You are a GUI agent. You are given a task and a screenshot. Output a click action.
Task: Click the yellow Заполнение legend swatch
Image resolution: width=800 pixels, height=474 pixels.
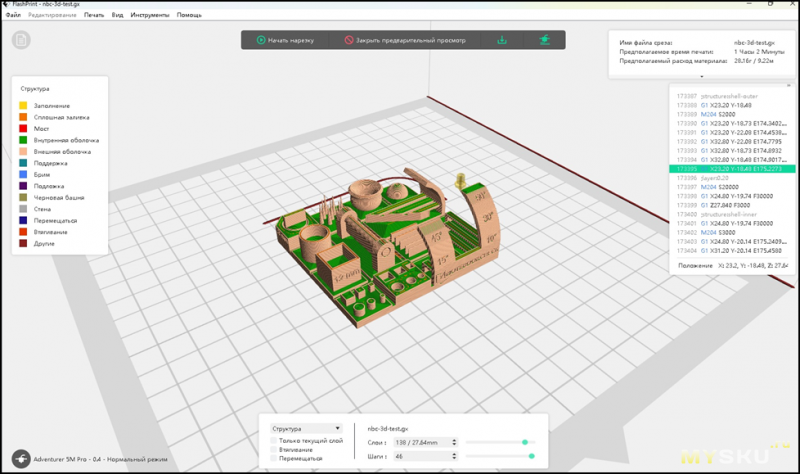pyautogui.click(x=23, y=105)
